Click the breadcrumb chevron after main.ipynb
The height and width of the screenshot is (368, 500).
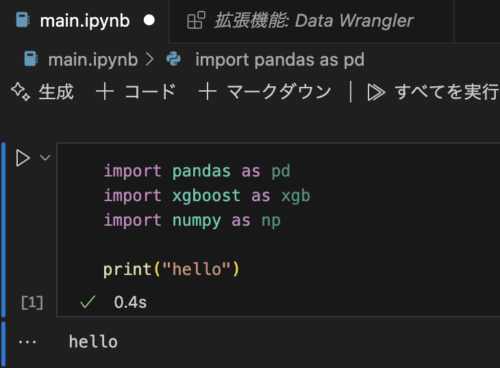(x=150, y=60)
